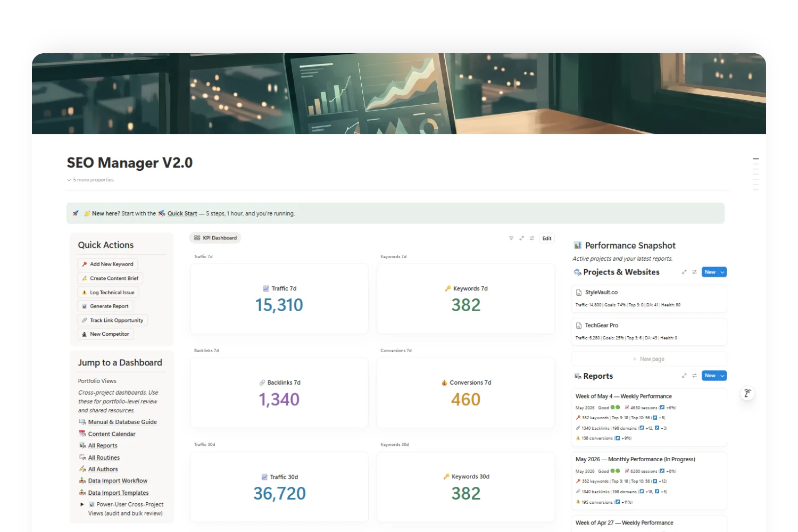798x532 pixels.
Task: Click the All Authors icon in sidebar
Action: [x=82, y=469]
